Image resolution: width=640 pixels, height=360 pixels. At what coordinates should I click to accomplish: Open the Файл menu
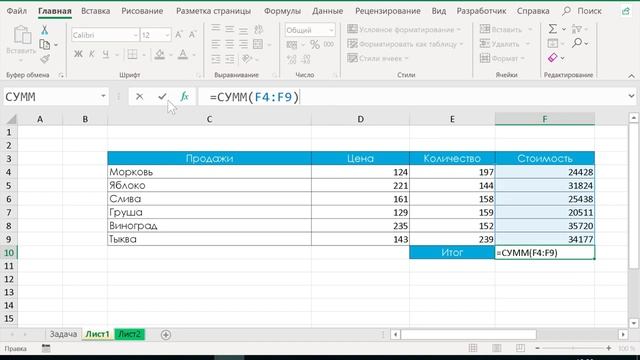click(x=17, y=11)
